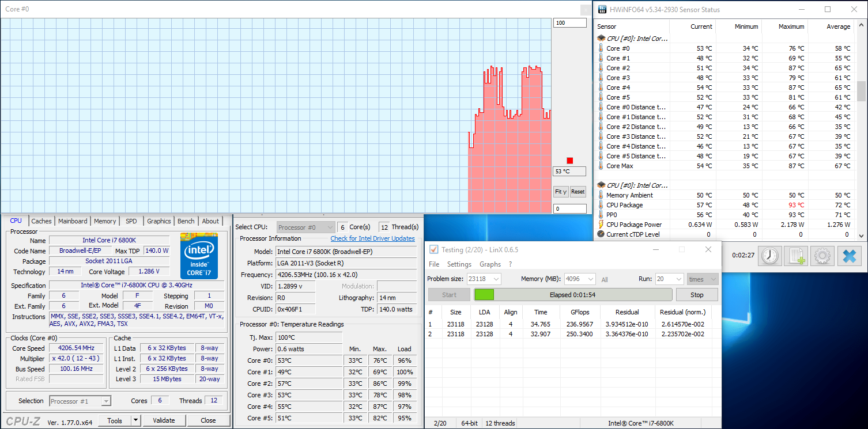The width and height of the screenshot is (868, 429).
Task: Click the red color square in the Core #0 graph
Action: click(570, 161)
